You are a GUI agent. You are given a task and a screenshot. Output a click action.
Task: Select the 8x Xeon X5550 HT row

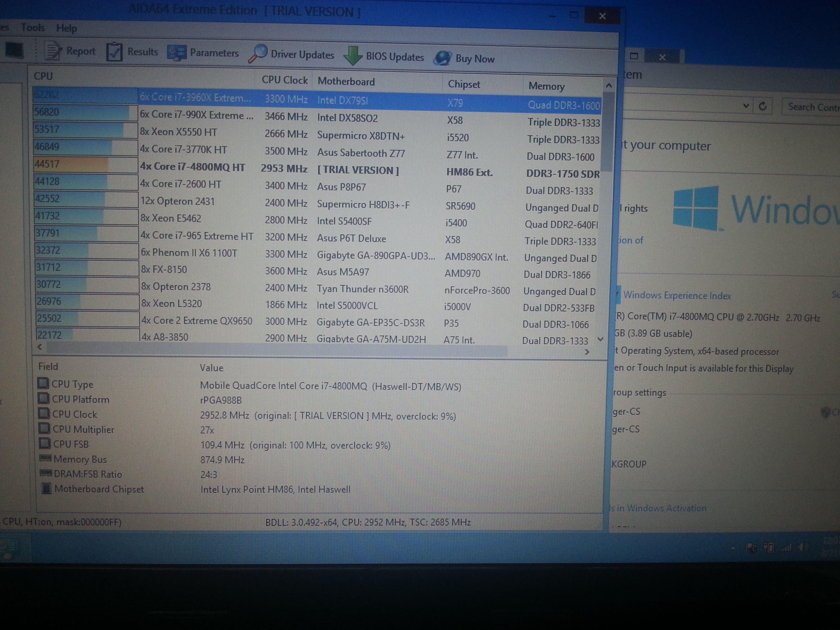pos(317,134)
